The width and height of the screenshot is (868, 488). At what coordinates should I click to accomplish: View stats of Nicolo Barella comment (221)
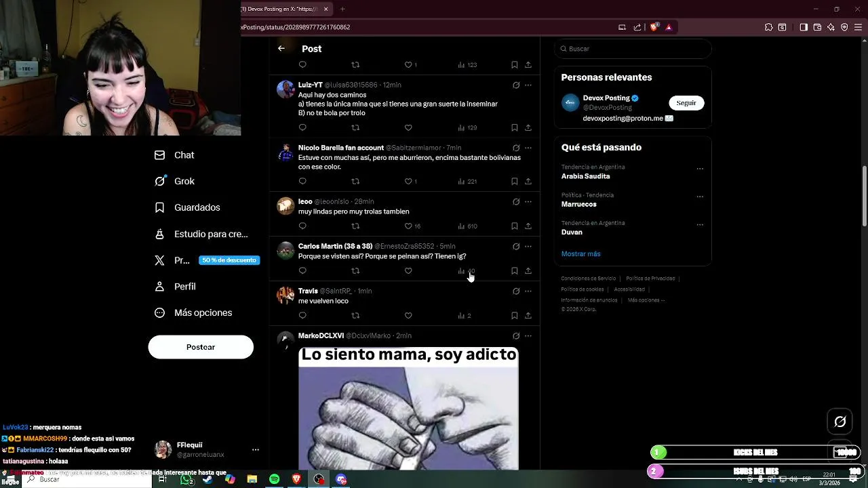tap(467, 181)
